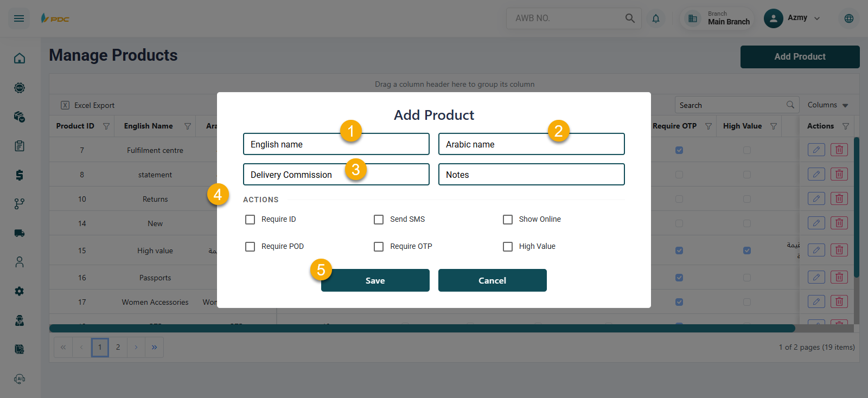Viewport: 868px width, 398px height.
Task: Open the Main Branch selector
Action: pos(717,18)
